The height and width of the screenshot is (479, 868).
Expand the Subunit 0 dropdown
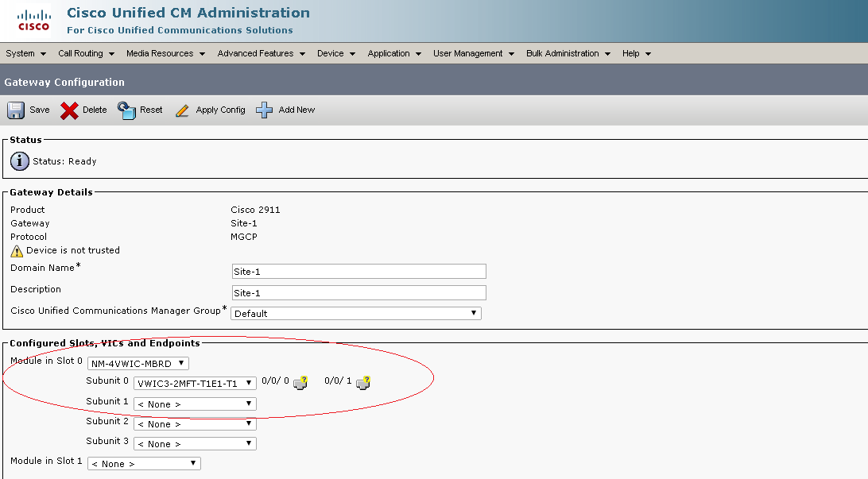195,384
